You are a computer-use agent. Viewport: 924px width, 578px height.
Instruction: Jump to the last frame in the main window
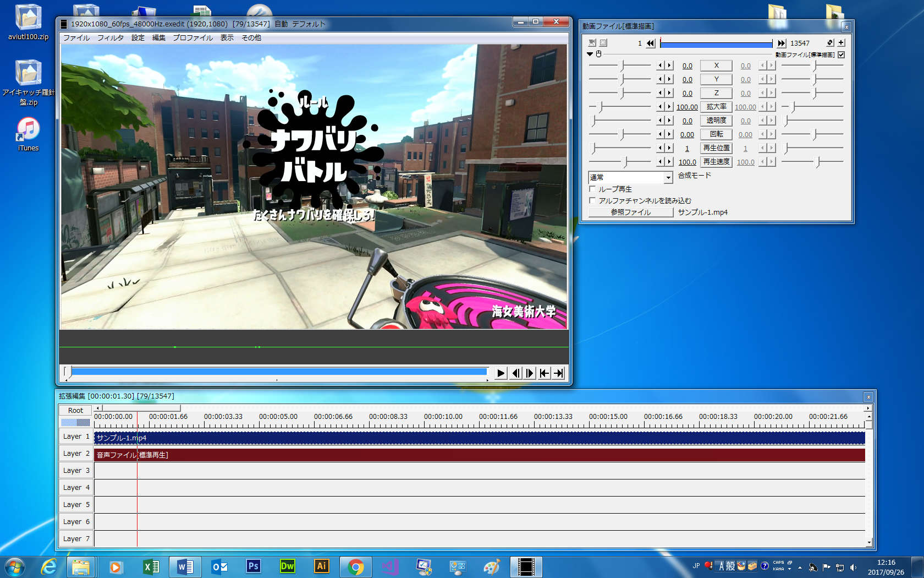(x=558, y=373)
